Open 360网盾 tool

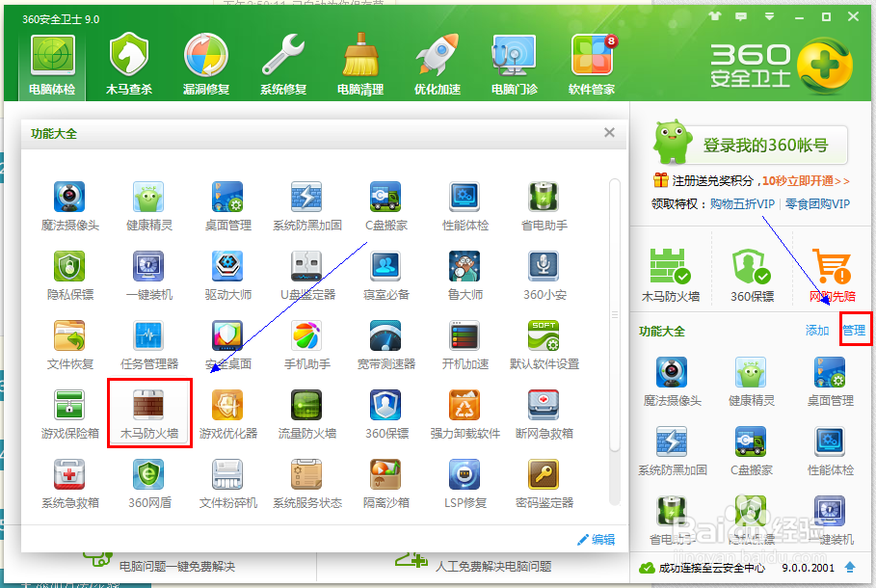click(x=149, y=484)
